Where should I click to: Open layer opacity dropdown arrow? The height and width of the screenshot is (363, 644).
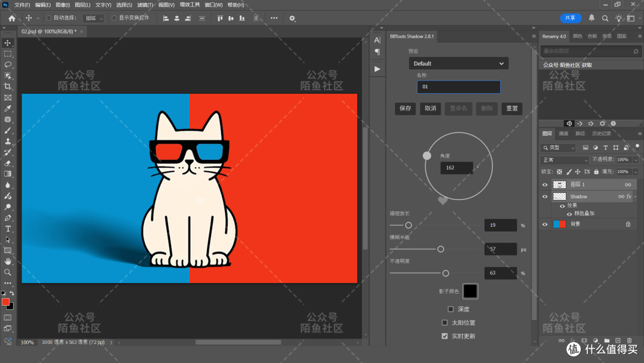tap(636, 159)
